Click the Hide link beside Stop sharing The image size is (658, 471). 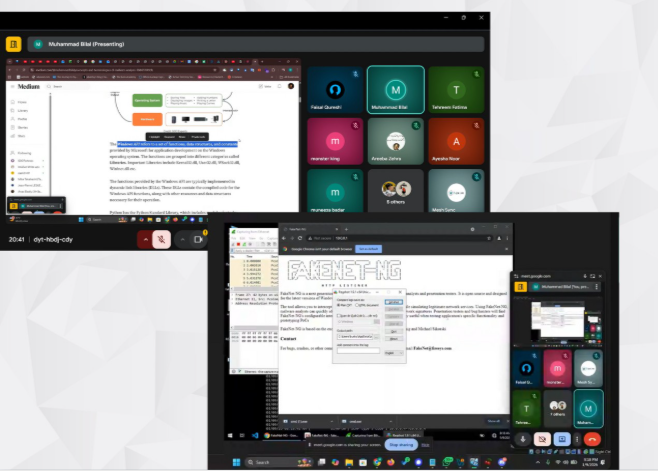pos(425,445)
